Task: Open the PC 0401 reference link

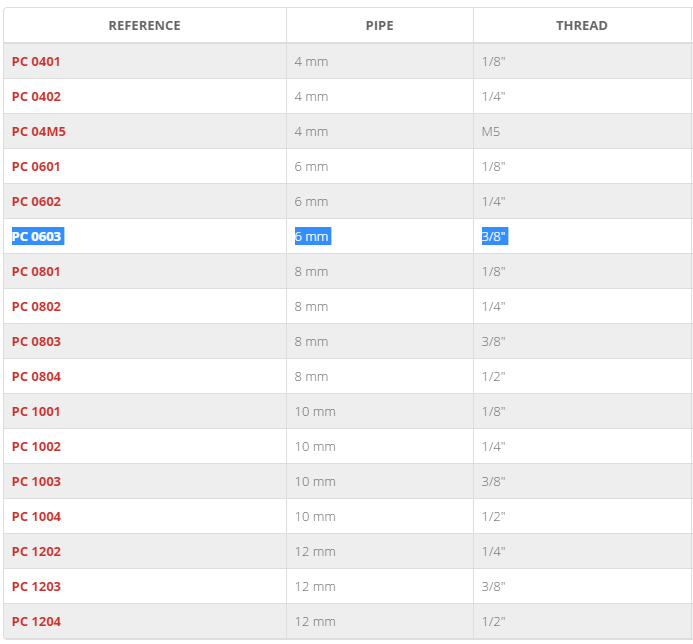Action: click(x=36, y=61)
